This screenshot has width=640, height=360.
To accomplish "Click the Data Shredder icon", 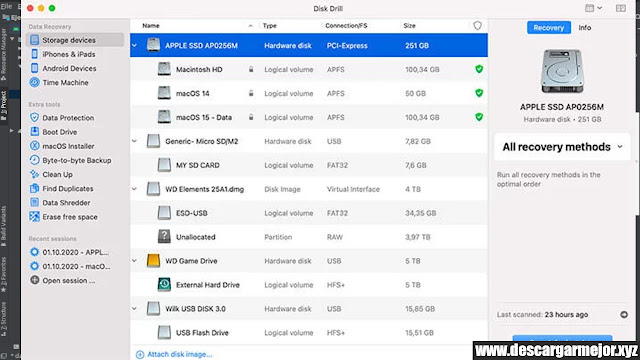I will (35, 202).
